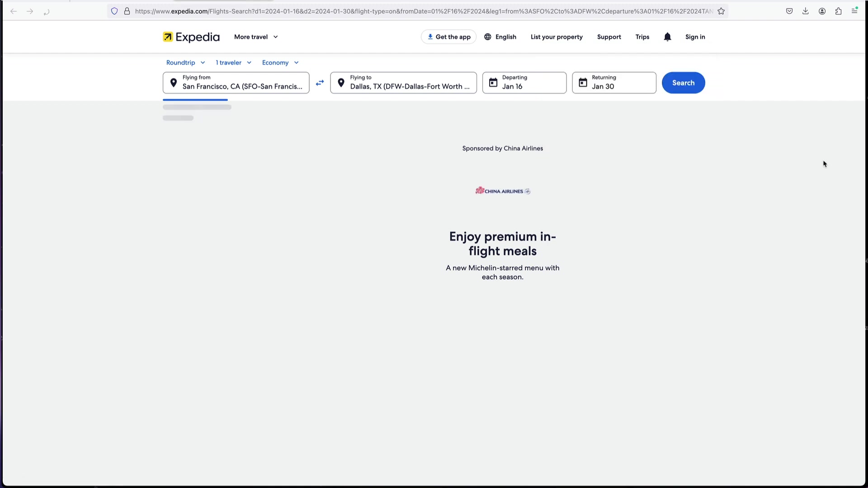The width and height of the screenshot is (868, 488).
Task: Open Returning Jan 30 date picker
Action: click(x=614, y=83)
